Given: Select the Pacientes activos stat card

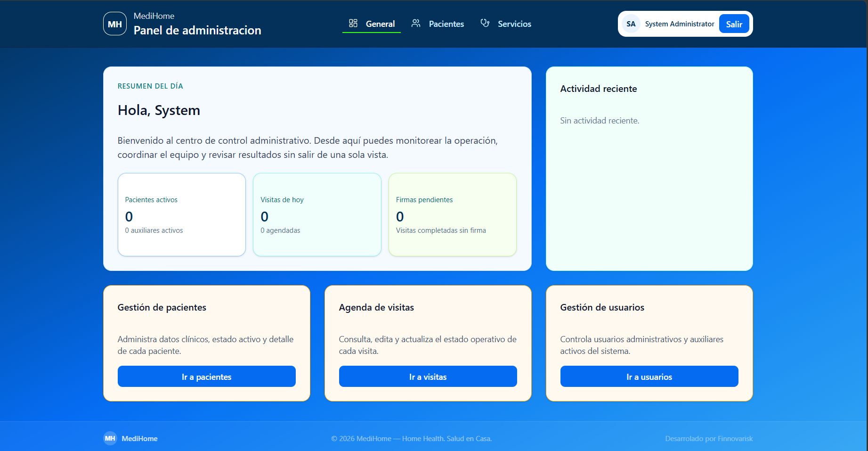Looking at the screenshot, I should click(182, 215).
